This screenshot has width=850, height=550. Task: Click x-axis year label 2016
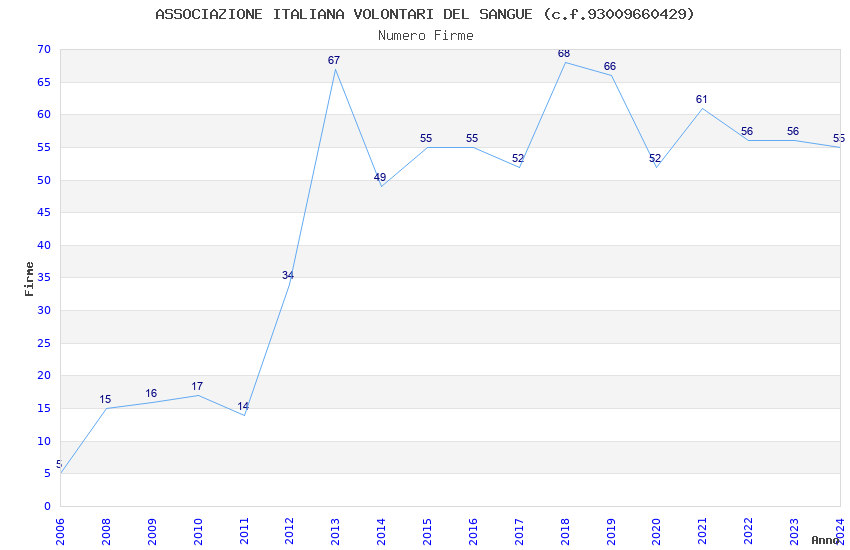click(x=473, y=532)
